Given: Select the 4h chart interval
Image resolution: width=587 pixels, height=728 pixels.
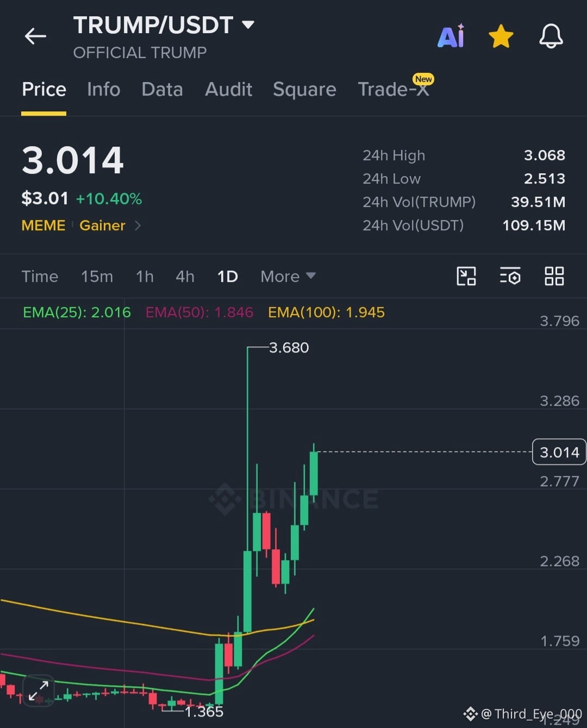Looking at the screenshot, I should [185, 277].
